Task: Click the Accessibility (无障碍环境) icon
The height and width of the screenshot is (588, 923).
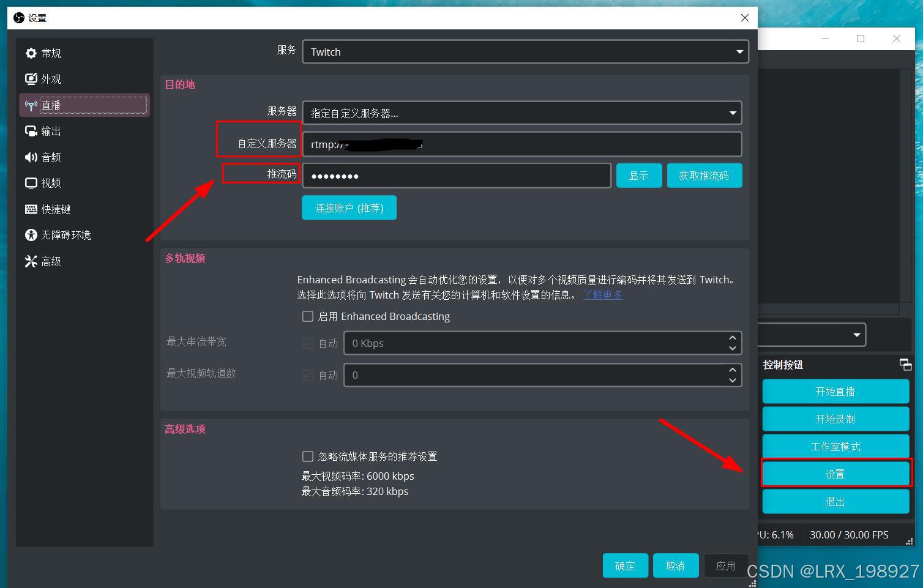Action: pos(31,235)
